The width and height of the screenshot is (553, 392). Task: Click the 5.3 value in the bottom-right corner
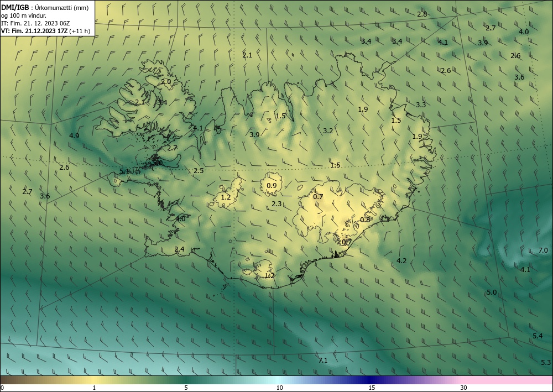(x=546, y=362)
